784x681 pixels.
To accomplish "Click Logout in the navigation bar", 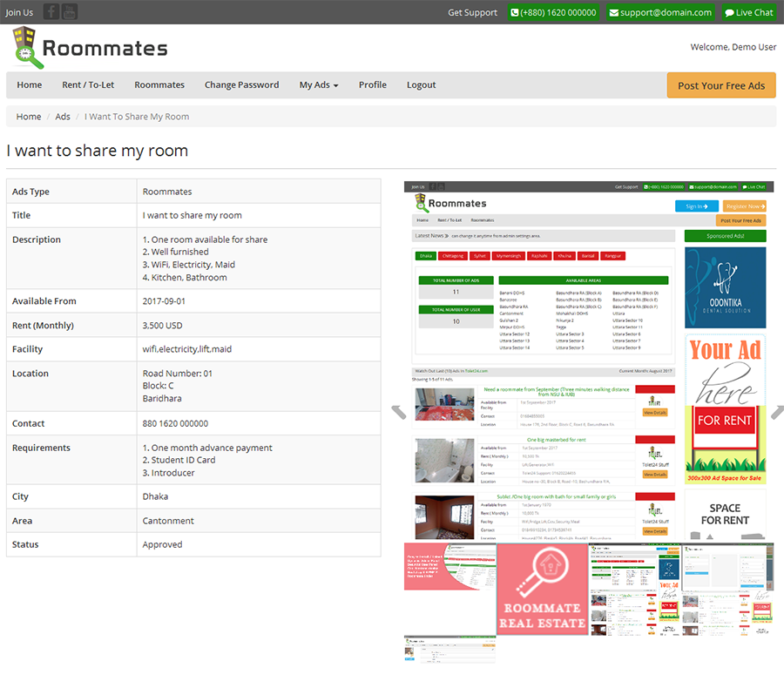I will click(421, 84).
